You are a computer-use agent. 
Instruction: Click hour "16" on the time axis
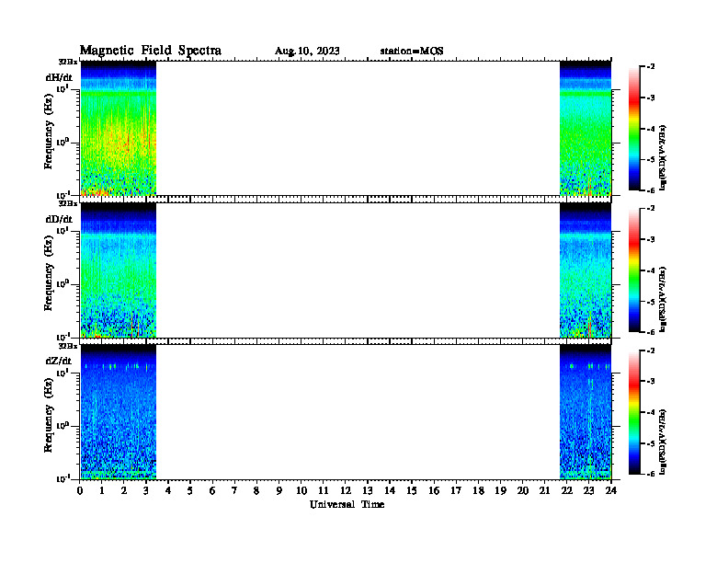tap(434, 490)
